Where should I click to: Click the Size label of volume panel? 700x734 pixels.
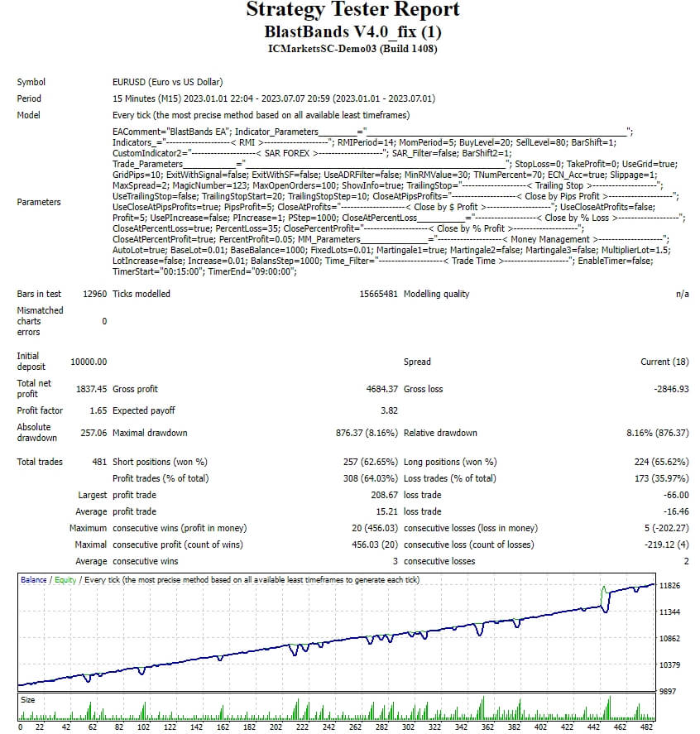(x=27, y=699)
